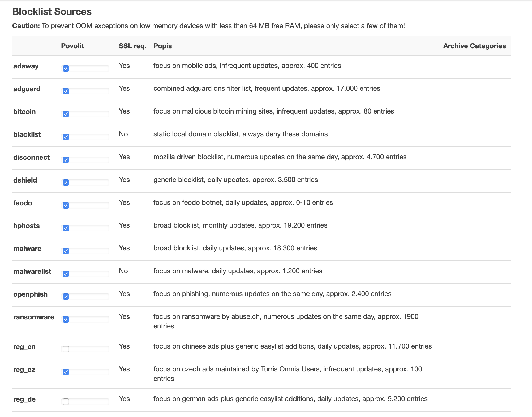Toggle the malware source checkbox
Image resolution: width=532 pixels, height=417 pixels.
[66, 251]
